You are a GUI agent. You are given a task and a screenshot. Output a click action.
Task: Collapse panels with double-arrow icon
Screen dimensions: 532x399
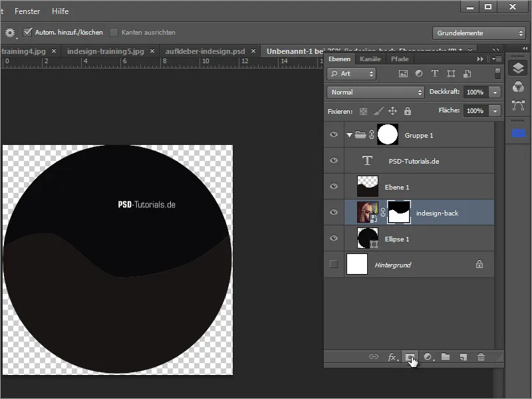click(x=525, y=49)
